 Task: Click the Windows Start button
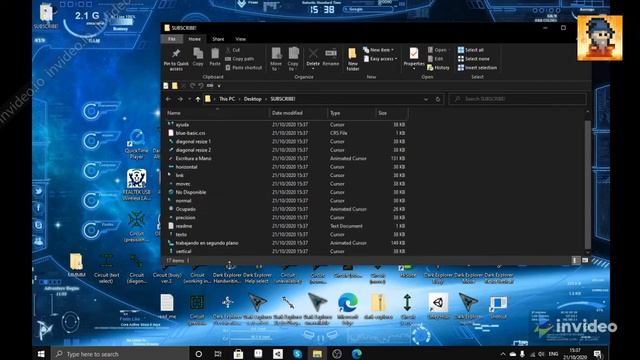[x=41, y=353]
